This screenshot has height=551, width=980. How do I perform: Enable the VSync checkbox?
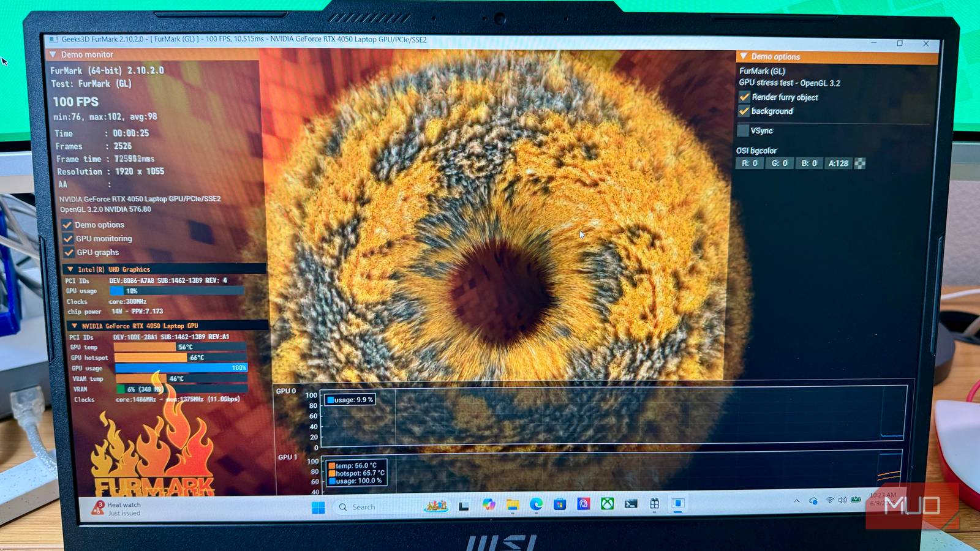pyautogui.click(x=743, y=130)
